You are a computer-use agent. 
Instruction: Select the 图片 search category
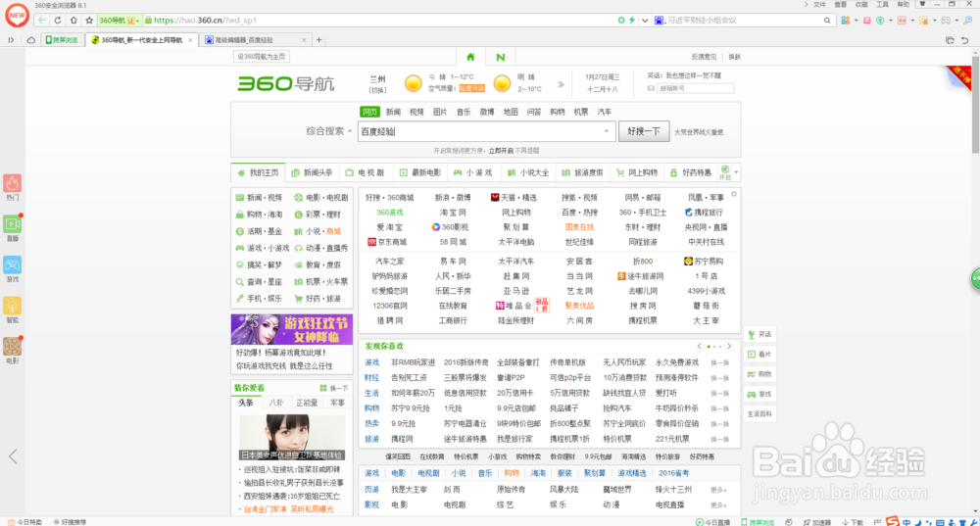point(440,112)
